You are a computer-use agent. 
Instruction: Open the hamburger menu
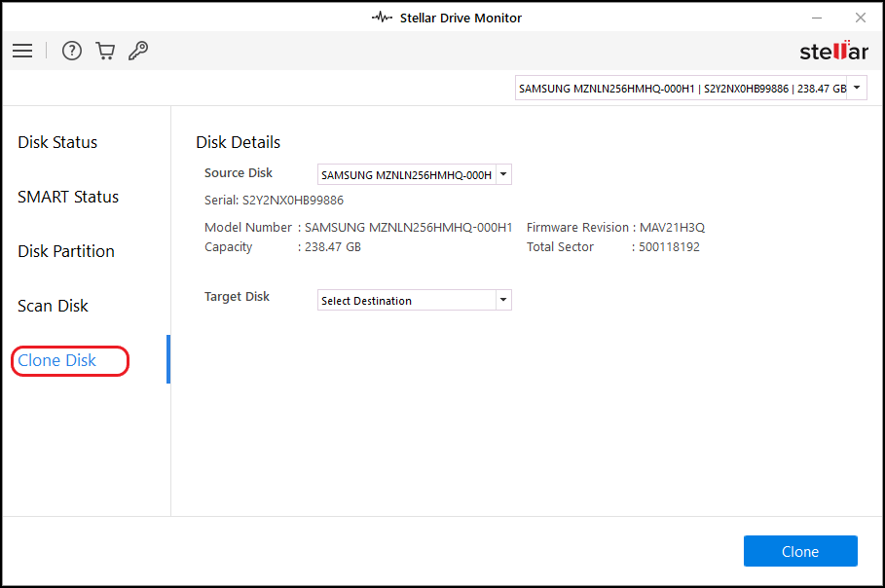pyautogui.click(x=22, y=51)
